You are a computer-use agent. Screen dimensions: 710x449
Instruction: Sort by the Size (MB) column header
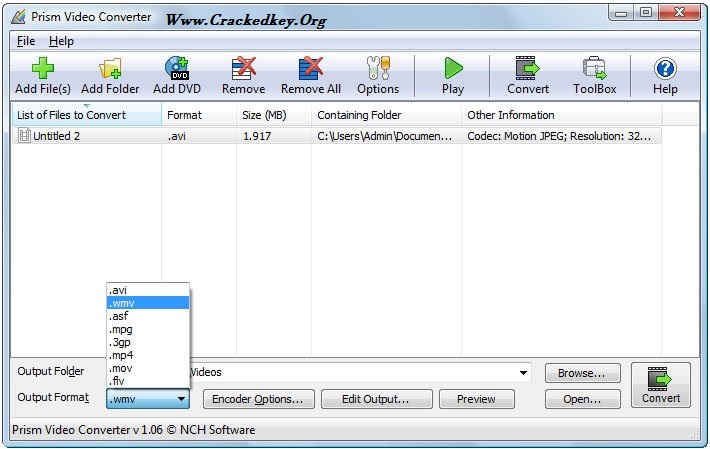point(274,115)
